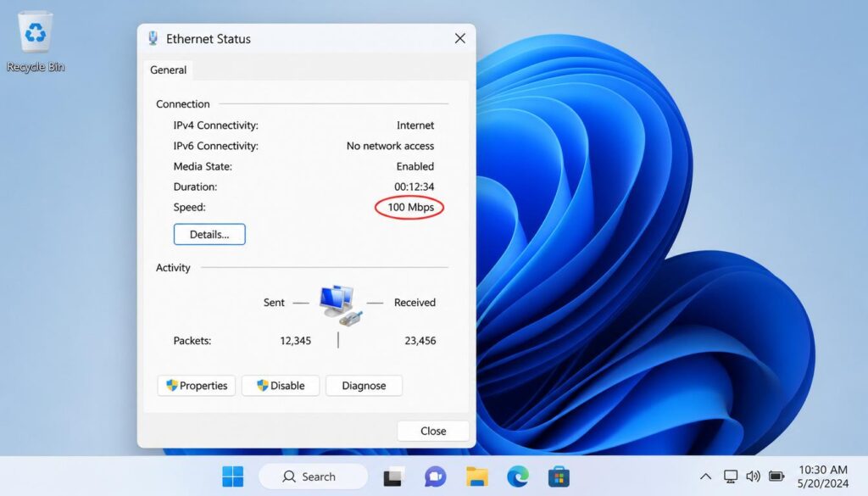Screen dimensions: 868x496
Task: Open Task View from the taskbar
Action: click(x=393, y=476)
